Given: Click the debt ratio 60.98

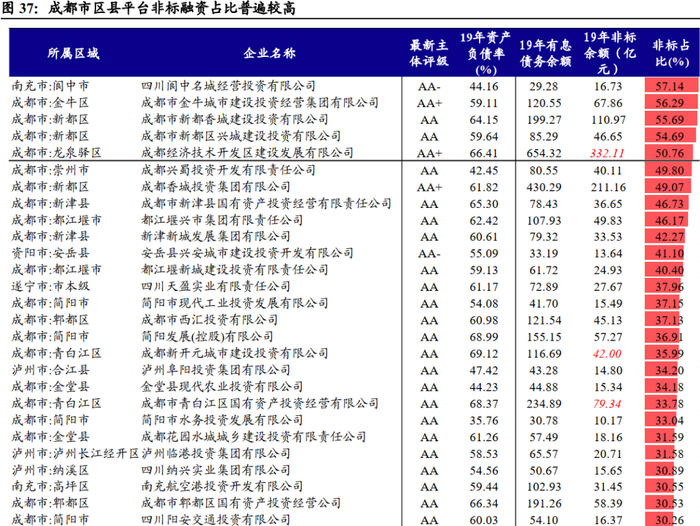Looking at the screenshot, I should [x=483, y=320].
